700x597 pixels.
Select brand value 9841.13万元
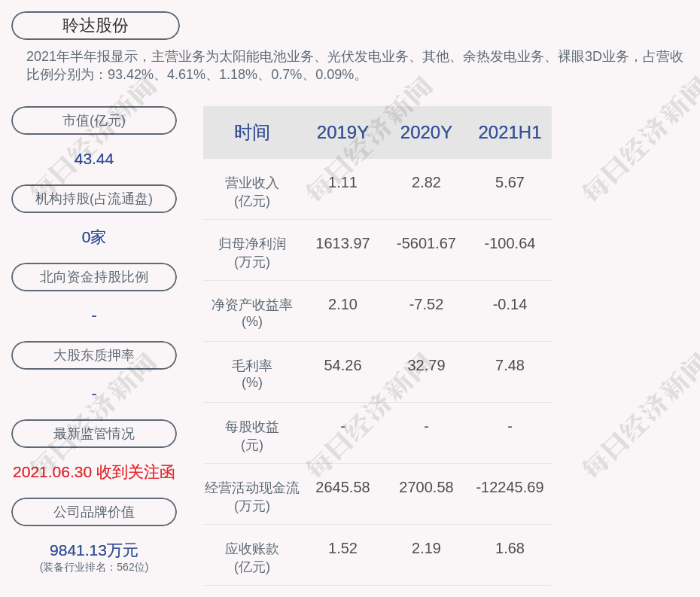(x=94, y=550)
